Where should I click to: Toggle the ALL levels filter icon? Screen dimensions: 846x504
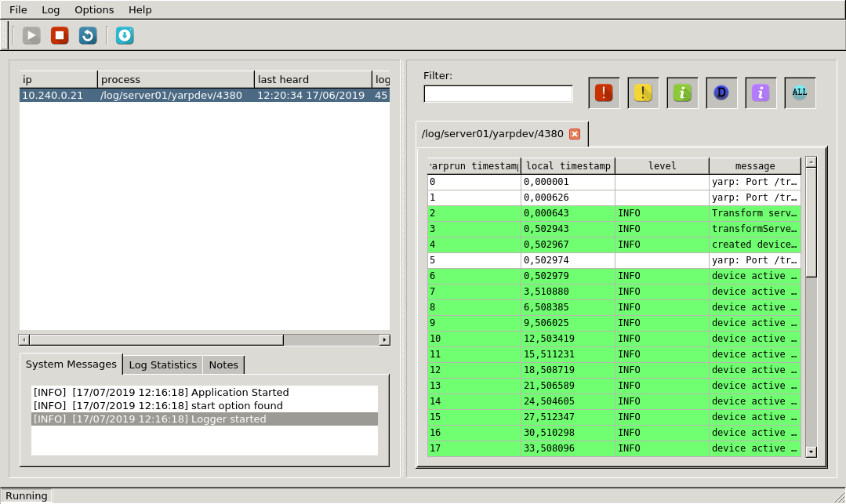coord(801,92)
